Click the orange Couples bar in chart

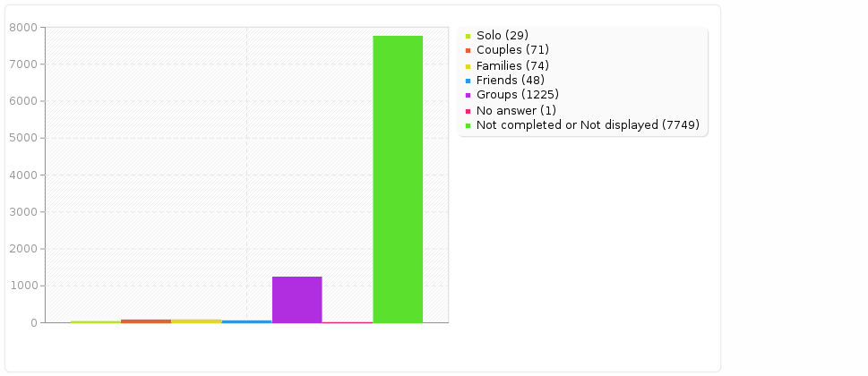pos(146,320)
